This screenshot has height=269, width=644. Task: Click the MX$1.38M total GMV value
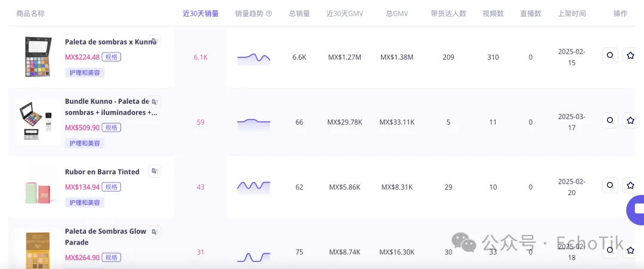pyautogui.click(x=397, y=57)
